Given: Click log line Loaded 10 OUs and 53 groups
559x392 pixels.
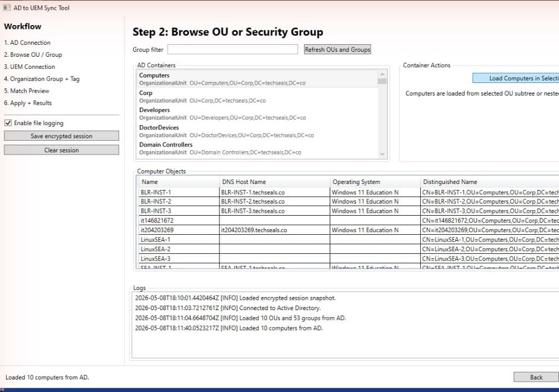Looking at the screenshot, I should (240, 318).
